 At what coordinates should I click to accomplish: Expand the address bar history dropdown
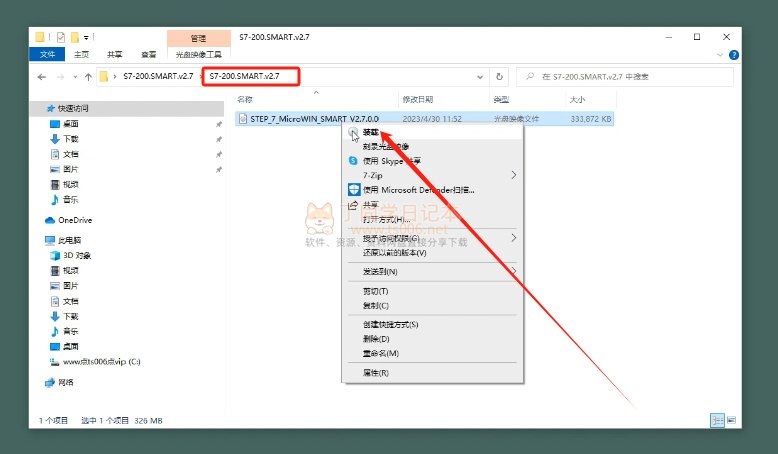tap(480, 77)
